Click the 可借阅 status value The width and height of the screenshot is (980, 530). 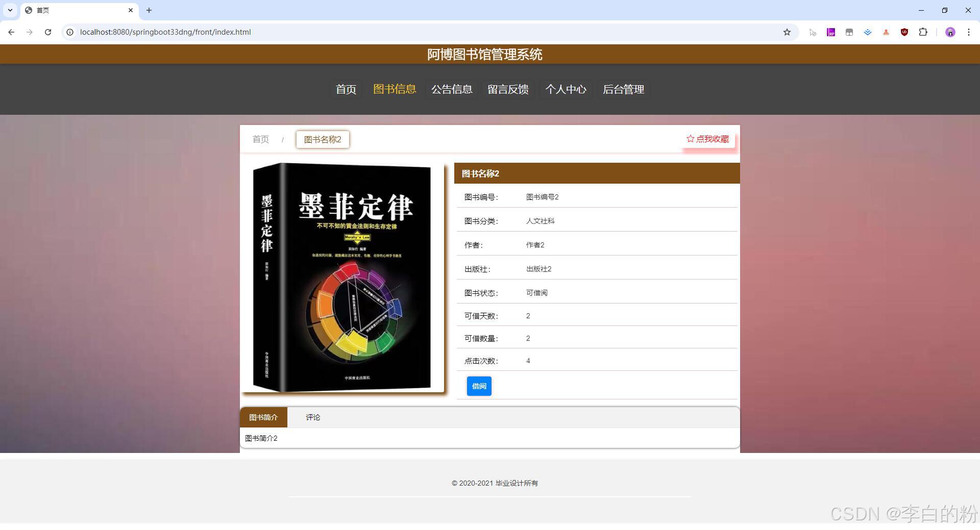(x=536, y=293)
